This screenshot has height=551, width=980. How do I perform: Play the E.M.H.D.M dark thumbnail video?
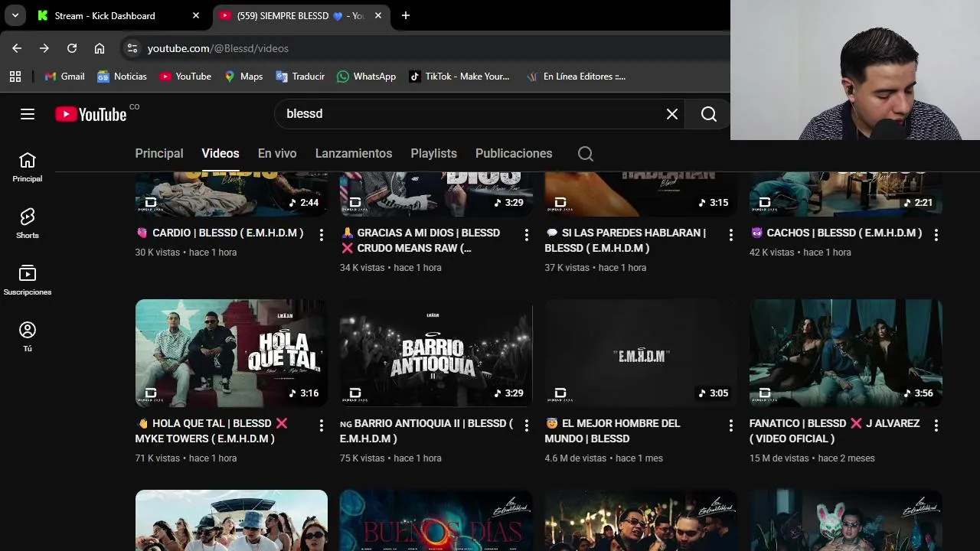[641, 353]
